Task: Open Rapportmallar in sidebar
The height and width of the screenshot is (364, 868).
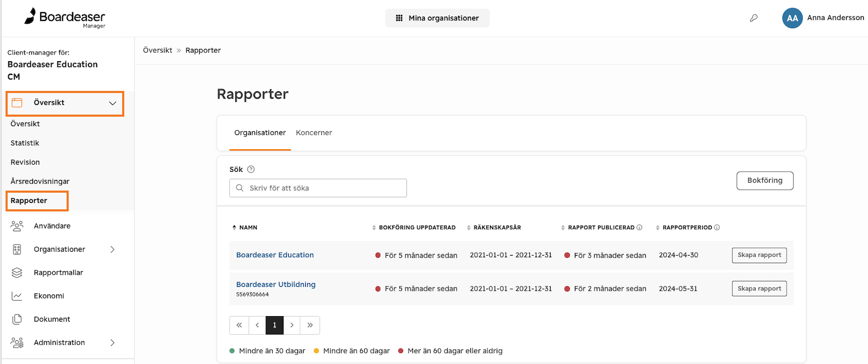Action: tap(58, 273)
